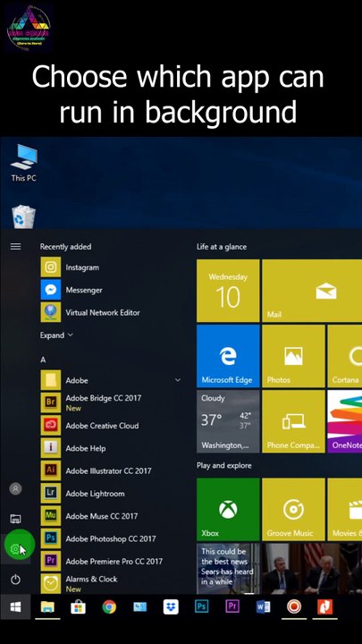Expand the Recently added list

pyautogui.click(x=56, y=335)
